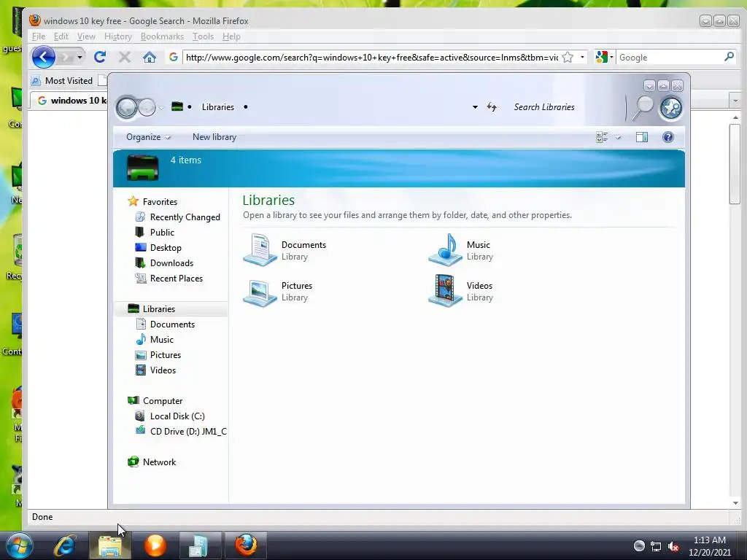Click the Libraries icon in the address bar
Screen dimensions: 747x560
(177, 106)
